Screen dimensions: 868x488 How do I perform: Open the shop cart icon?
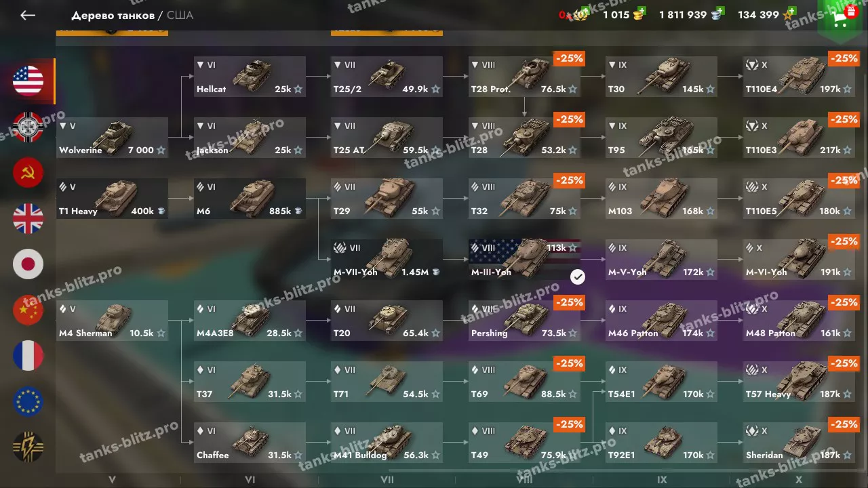click(843, 17)
